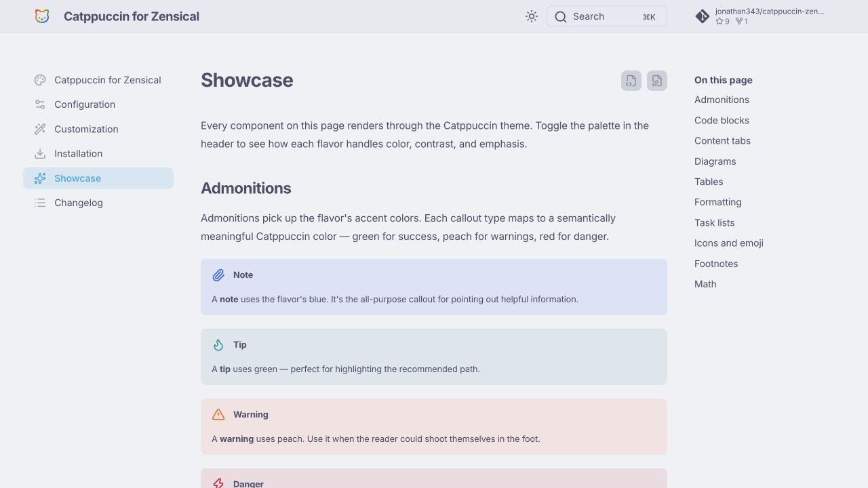Click the "Tip" callout title
Viewport: 868px width, 488px height.
(x=240, y=345)
